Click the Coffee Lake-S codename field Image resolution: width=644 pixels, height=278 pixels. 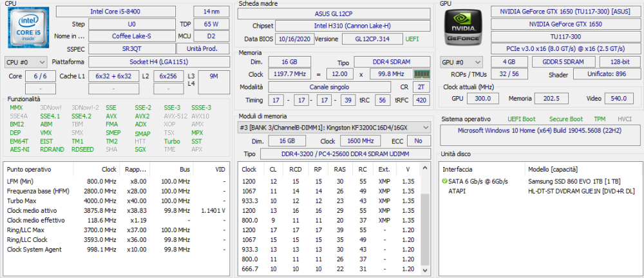tap(132, 36)
